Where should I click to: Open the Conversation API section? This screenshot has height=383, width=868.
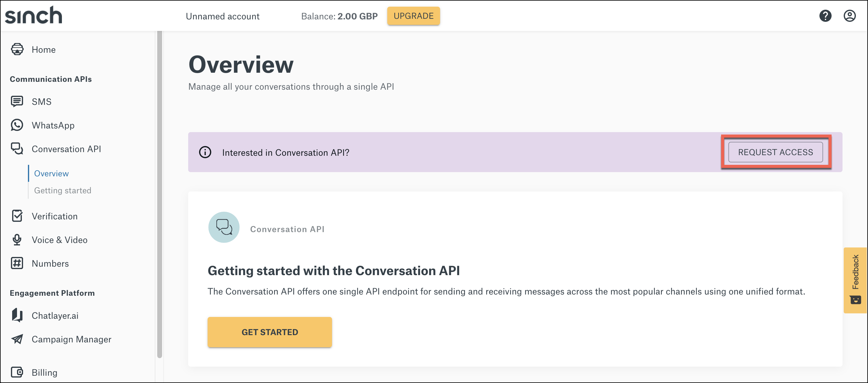tap(66, 149)
